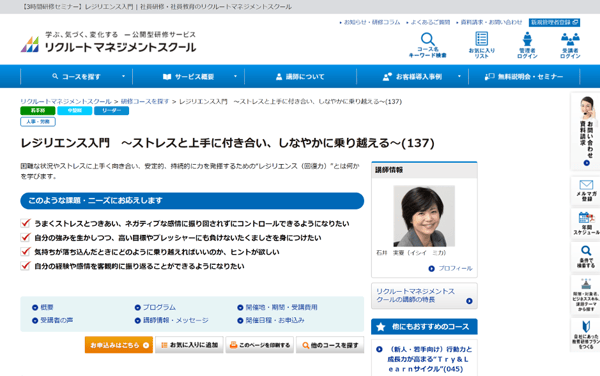The height and width of the screenshot is (376, 600).
Task: Click the メルマガ登録 envelope icon
Action: [x=586, y=185]
